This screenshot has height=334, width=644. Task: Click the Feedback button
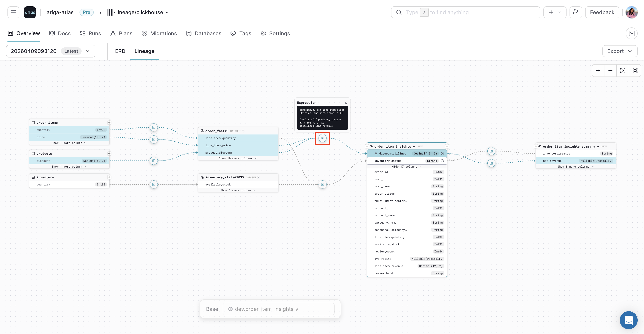602,12
